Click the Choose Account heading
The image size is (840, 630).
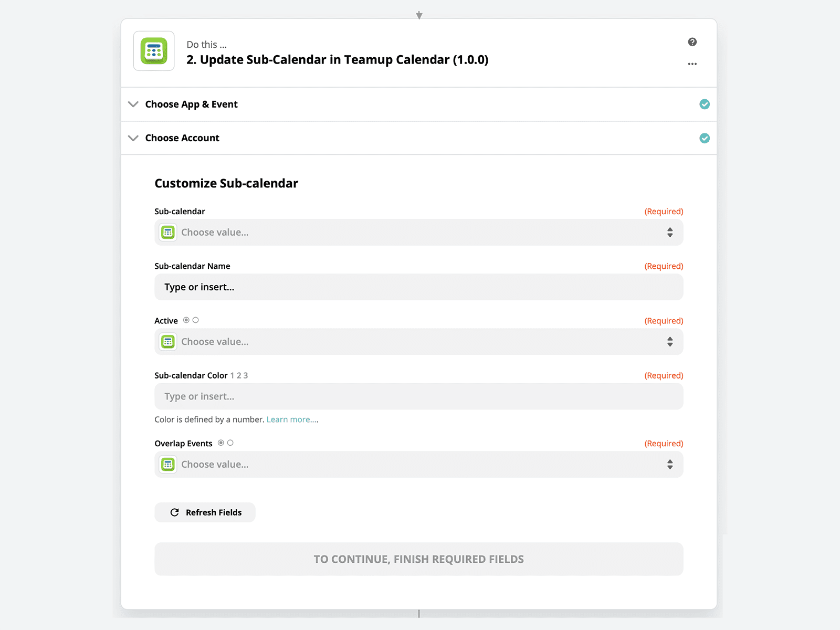(x=182, y=138)
